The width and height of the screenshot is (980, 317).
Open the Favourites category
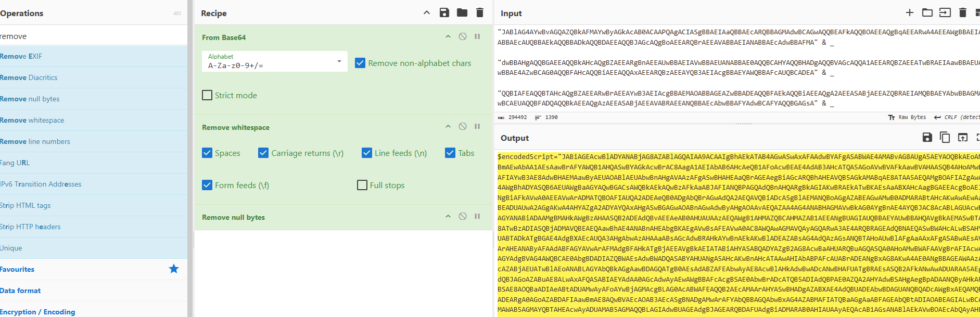pos(94,269)
